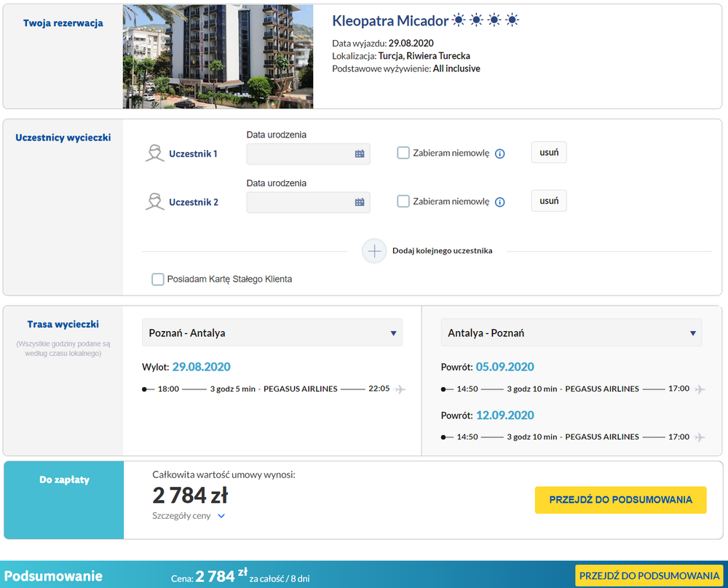728x588 pixels.
Task: Click the Uczestnik 2 label
Action: pyautogui.click(x=193, y=202)
